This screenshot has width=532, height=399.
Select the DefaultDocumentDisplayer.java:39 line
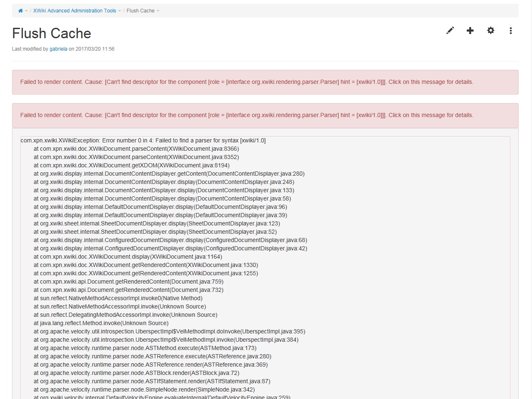pos(160,215)
